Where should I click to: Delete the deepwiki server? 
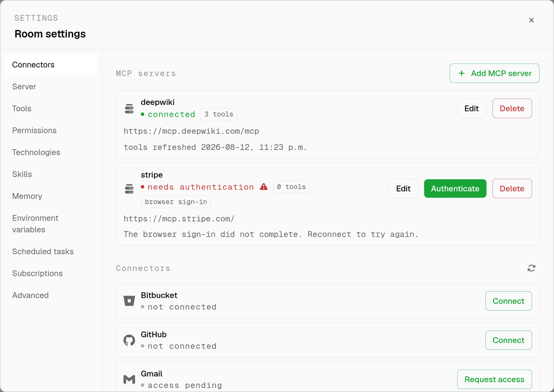(512, 108)
